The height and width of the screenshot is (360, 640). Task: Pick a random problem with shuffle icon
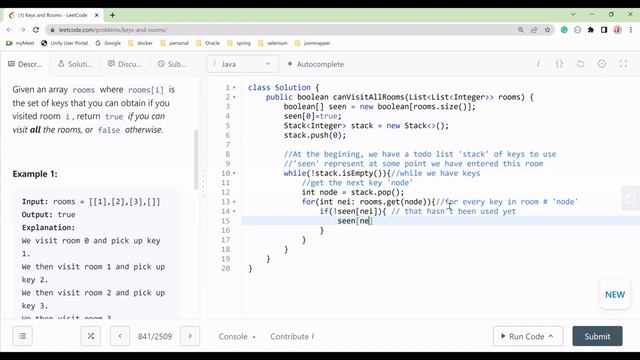[91, 336]
